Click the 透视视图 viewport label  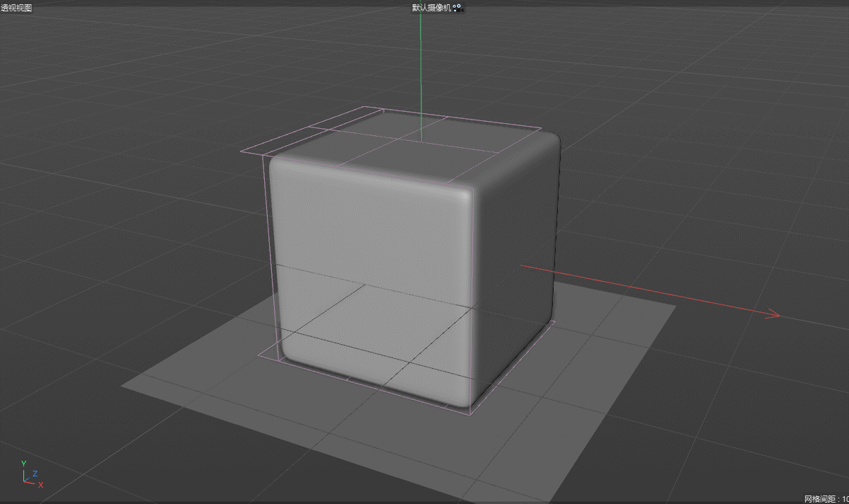[16, 8]
